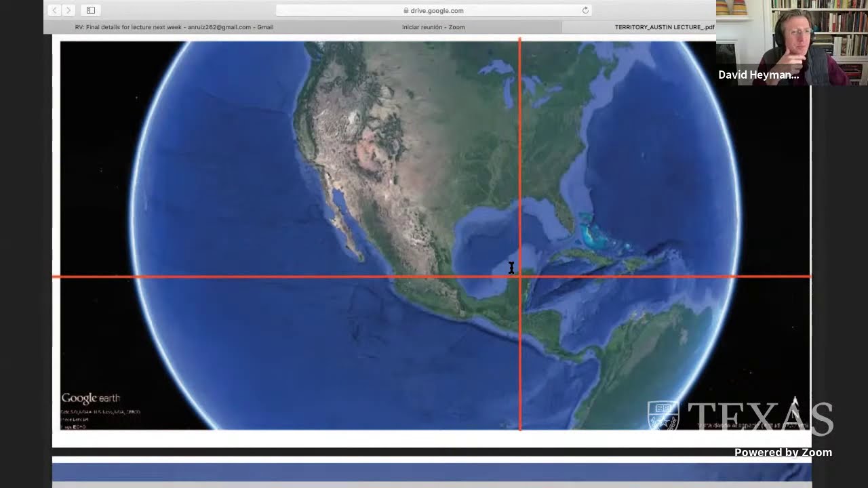Click David Heyman's webcam video
Viewport: 868px width, 488px height.
click(792, 43)
